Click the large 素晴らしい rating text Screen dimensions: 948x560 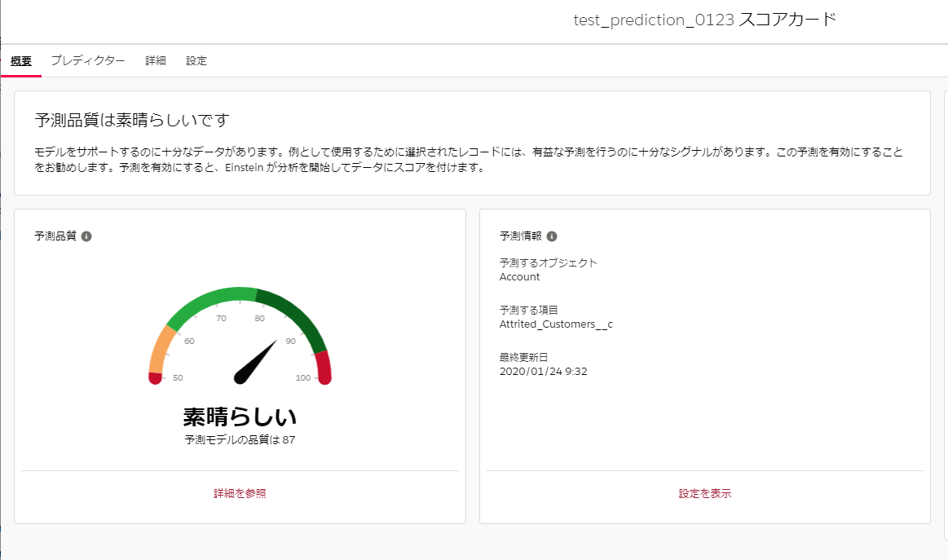240,417
